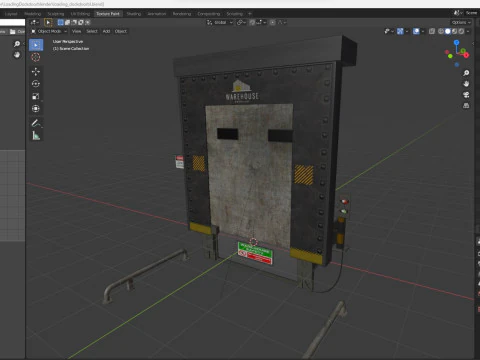Select the Rotate tool

36,84
